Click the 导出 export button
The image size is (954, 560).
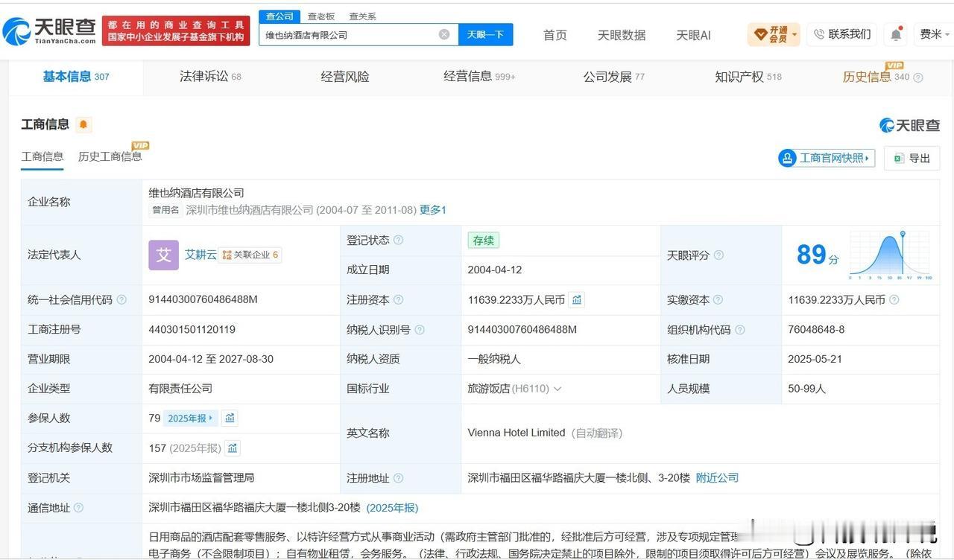912,158
